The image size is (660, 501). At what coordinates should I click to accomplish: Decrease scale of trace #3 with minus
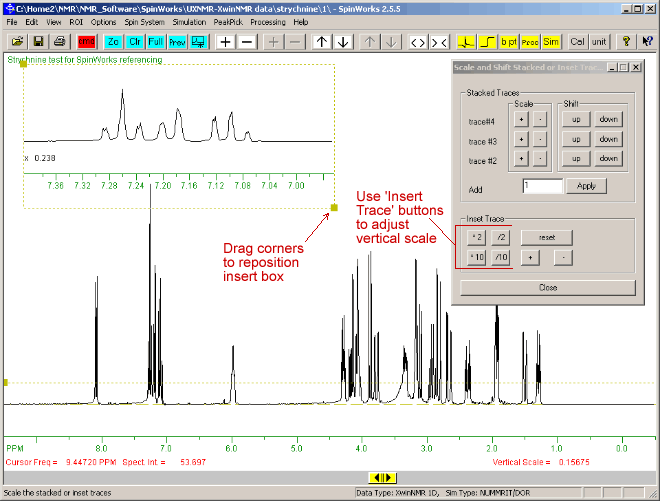[540, 139]
